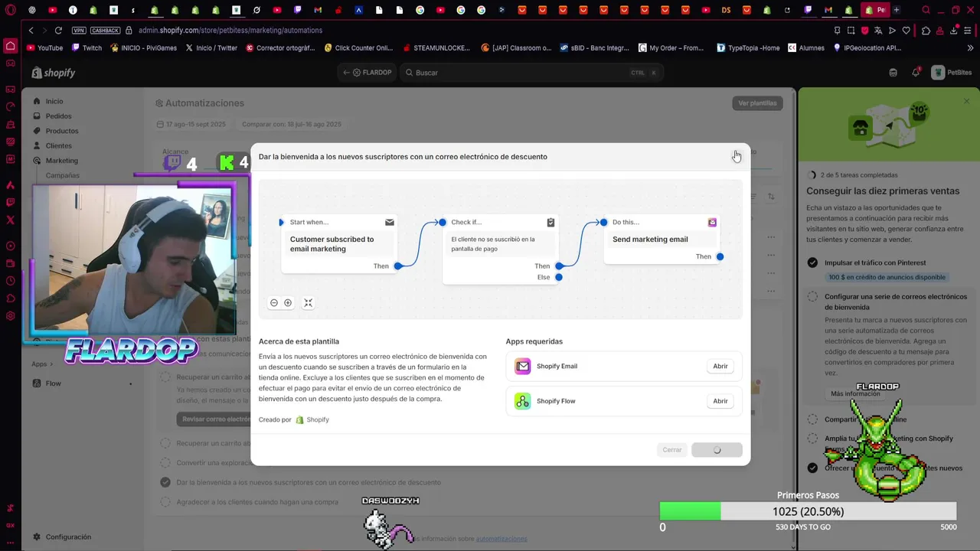Viewport: 980px width, 551px height.
Task: Open the Comparar con date dropdown
Action: pyautogui.click(x=291, y=124)
